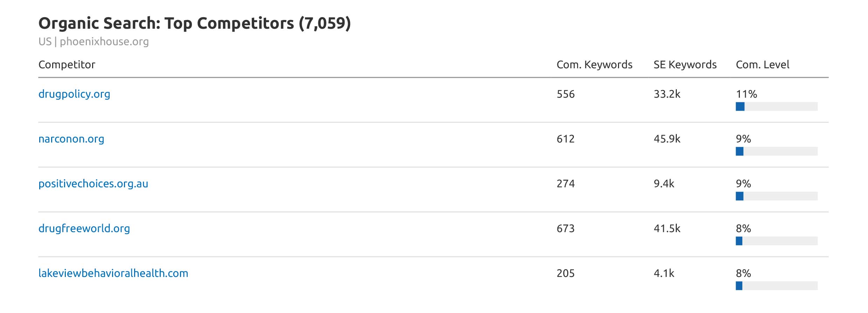Image resolution: width=868 pixels, height=313 pixels.
Task: Open the lakeviewbehavioralhealth.com link
Action: 113,273
